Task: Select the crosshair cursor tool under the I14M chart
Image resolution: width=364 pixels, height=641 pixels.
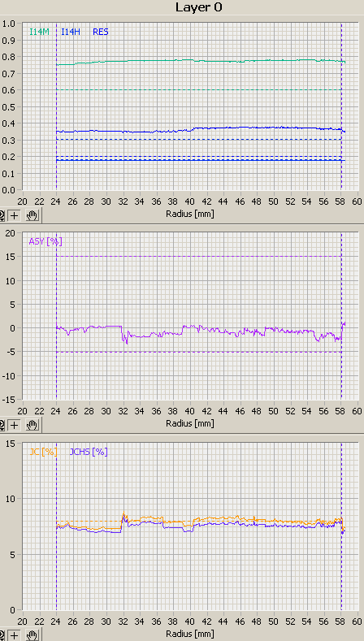Action: pyautogui.click(x=15, y=215)
